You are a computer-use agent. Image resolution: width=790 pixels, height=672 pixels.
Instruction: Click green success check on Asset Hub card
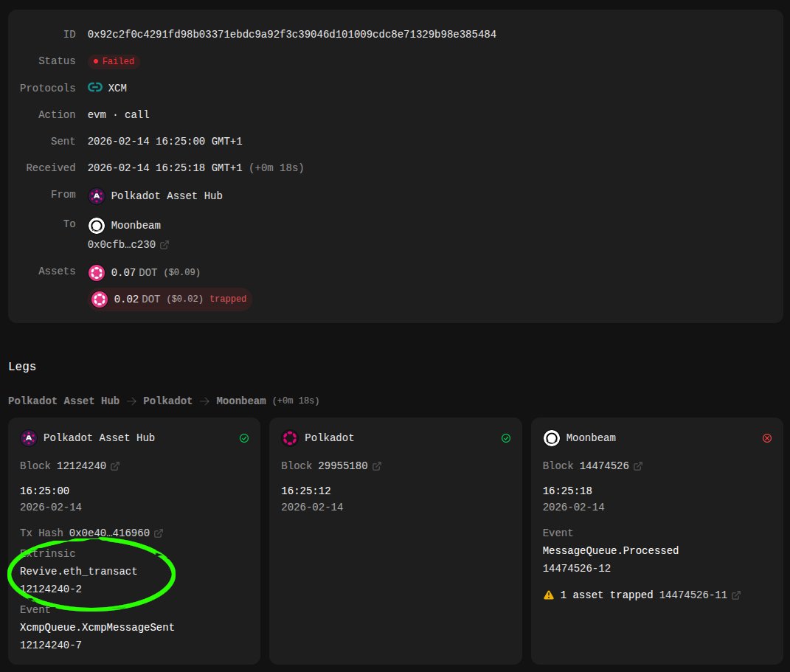point(244,438)
